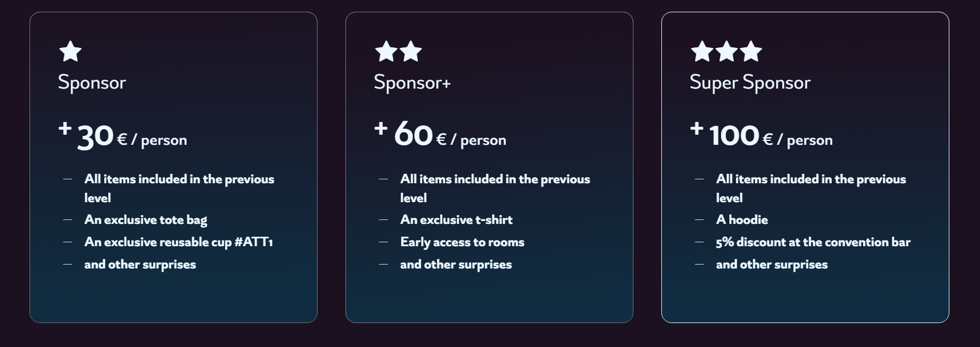Click the exclusive t-shirt perk
Screen dimensions: 980x347
tap(456, 220)
